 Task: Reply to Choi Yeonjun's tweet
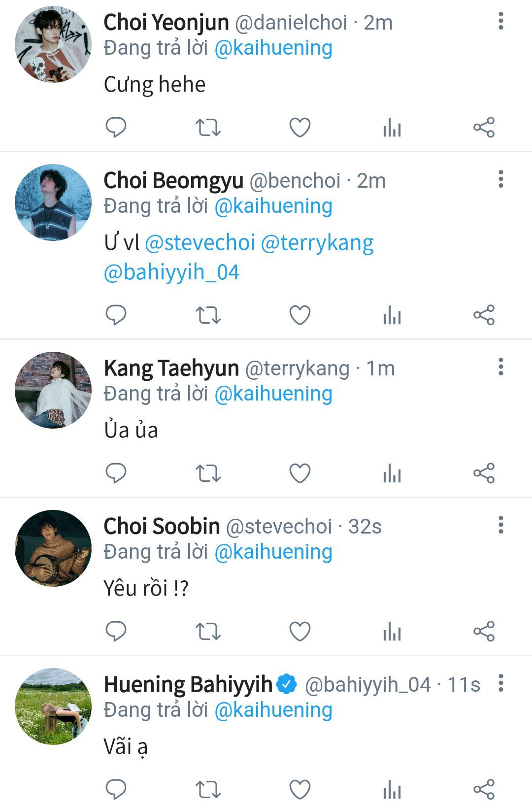tap(116, 127)
